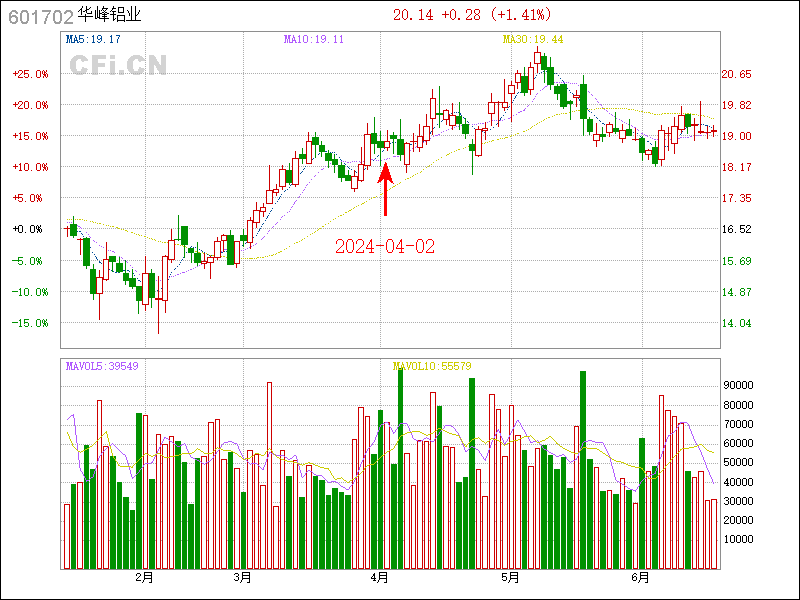
Task: Click the +10.0% axis label
Action: click(31, 167)
